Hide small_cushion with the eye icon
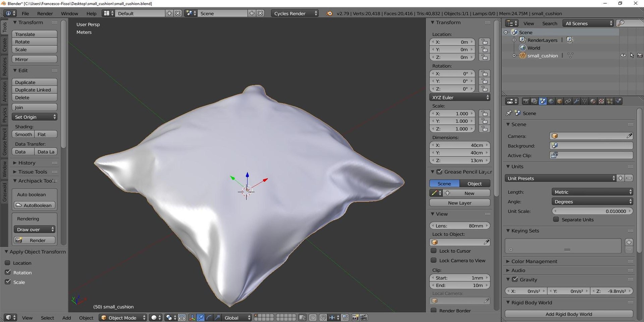 pyautogui.click(x=623, y=56)
